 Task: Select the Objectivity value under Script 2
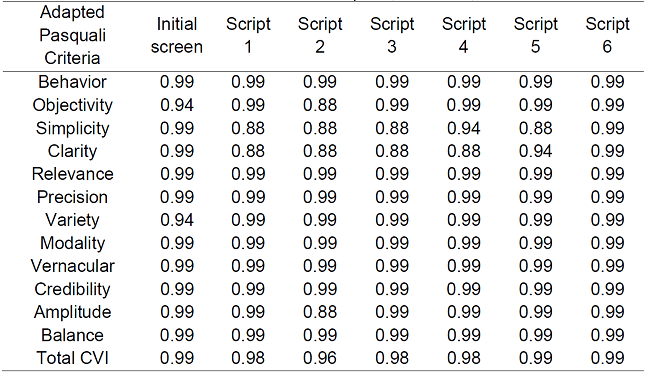[x=320, y=105]
